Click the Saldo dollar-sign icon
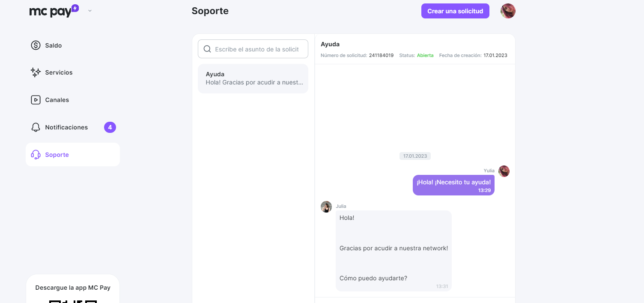Screen dimensions: 644x303 tap(36, 45)
